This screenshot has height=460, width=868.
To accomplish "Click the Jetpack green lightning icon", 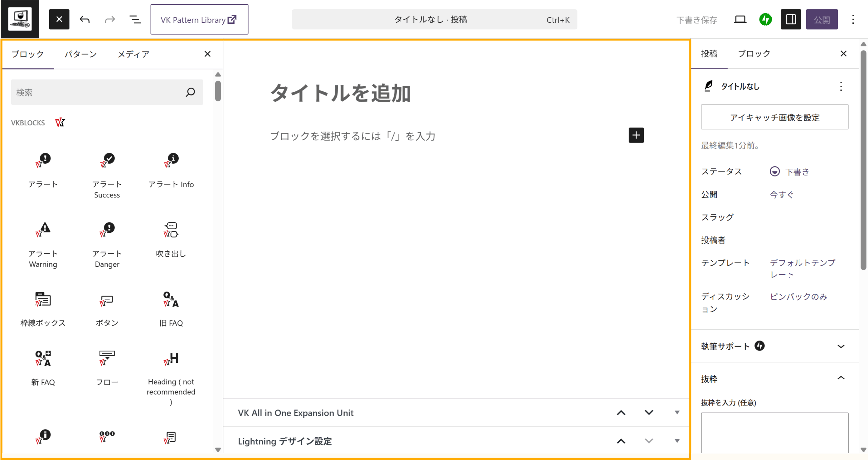I will click(x=765, y=20).
